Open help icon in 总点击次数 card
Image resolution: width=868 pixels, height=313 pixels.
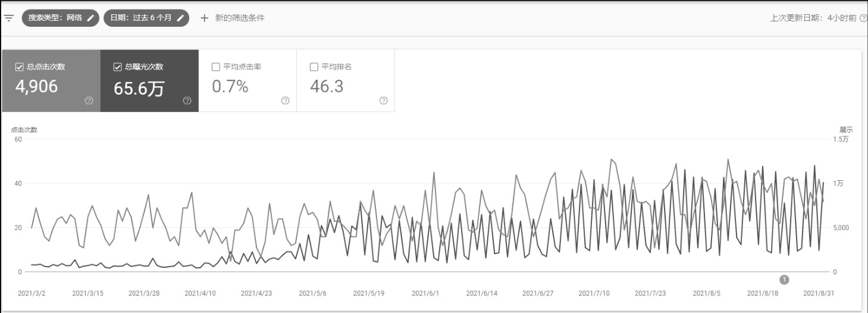tap(89, 101)
